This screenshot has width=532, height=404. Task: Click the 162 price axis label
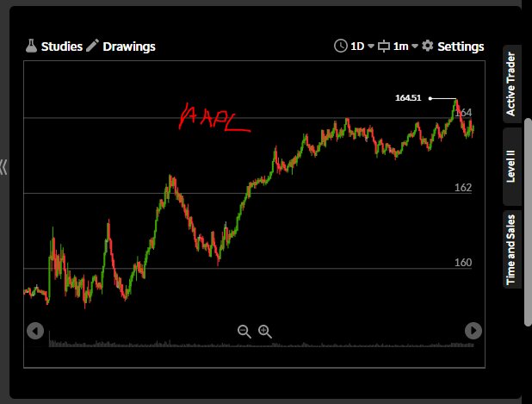pos(463,188)
